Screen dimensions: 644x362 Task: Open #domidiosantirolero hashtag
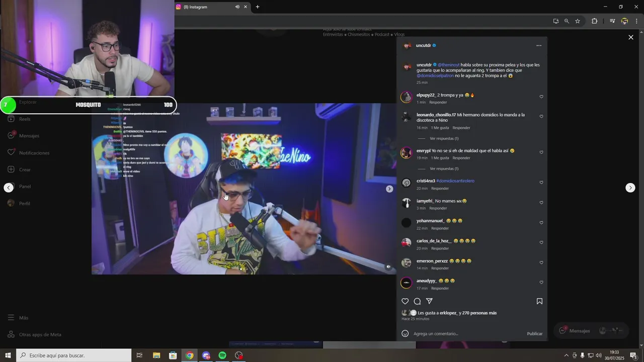point(455,180)
